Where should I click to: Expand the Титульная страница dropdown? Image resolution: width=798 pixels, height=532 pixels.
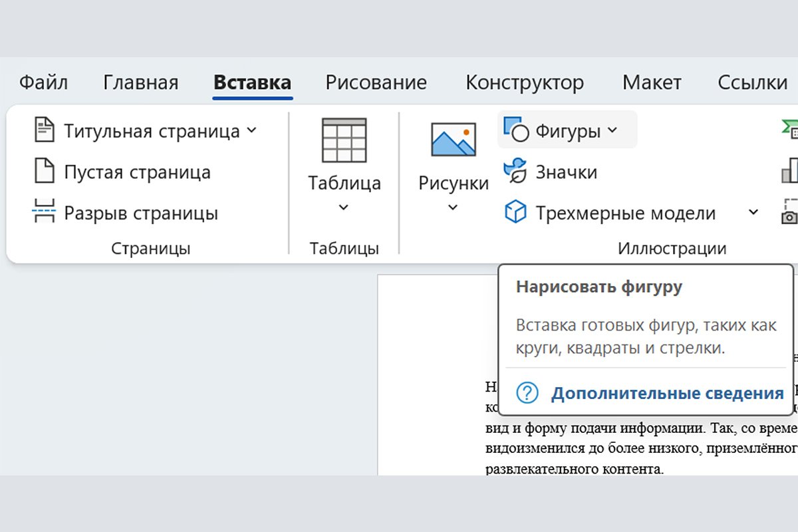click(251, 131)
